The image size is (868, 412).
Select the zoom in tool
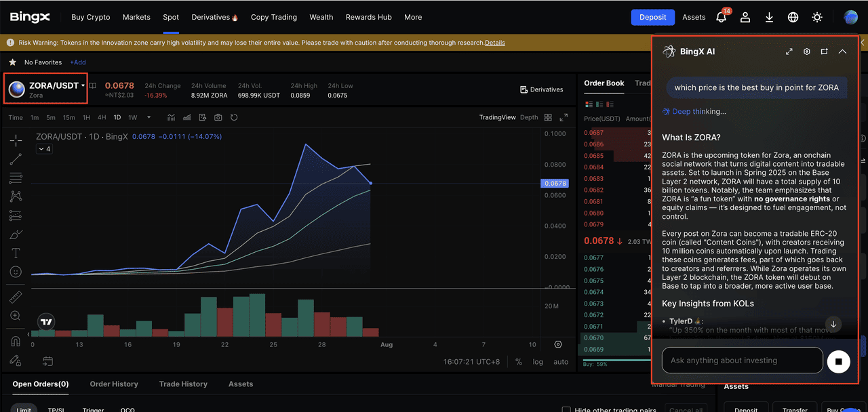(x=16, y=316)
